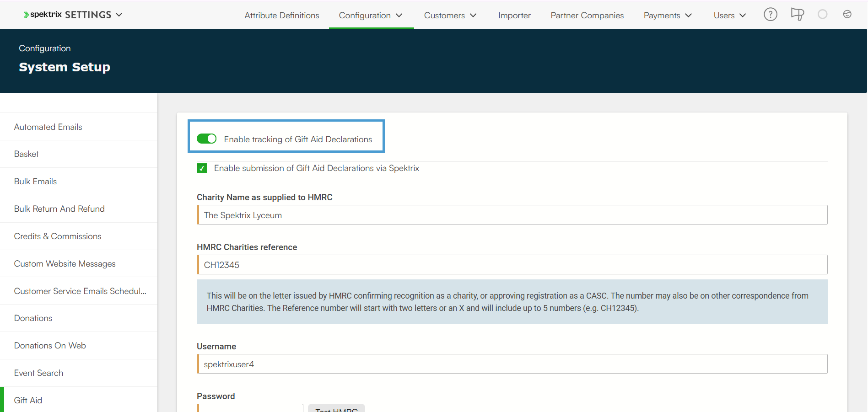Click the Charity Name as supplied to HMRC field

click(x=512, y=215)
